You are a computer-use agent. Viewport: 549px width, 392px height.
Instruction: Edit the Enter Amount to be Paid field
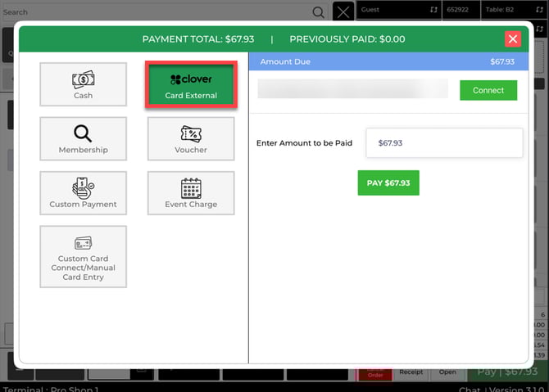click(x=443, y=142)
